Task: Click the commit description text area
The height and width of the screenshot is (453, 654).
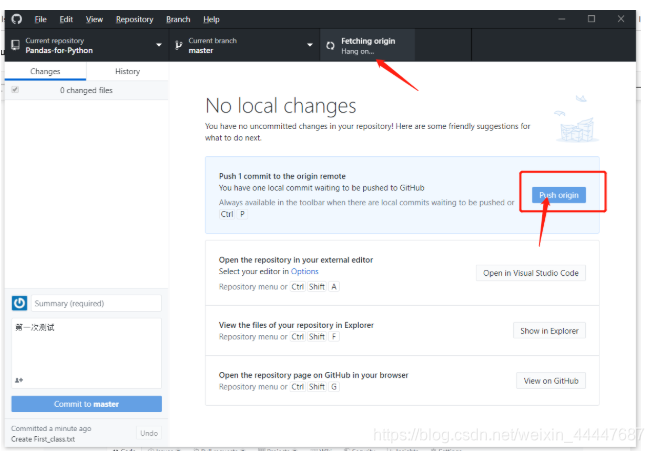Action: [x=86, y=353]
